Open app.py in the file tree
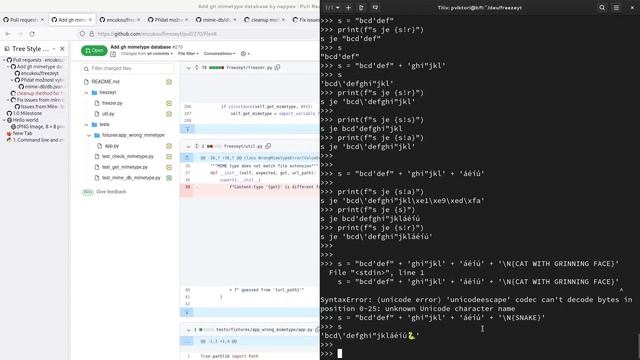The height and width of the screenshot is (360, 640). [x=111, y=146]
